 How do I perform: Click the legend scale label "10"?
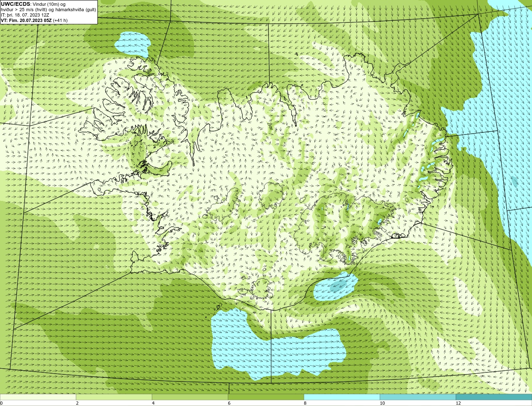click(x=382, y=403)
